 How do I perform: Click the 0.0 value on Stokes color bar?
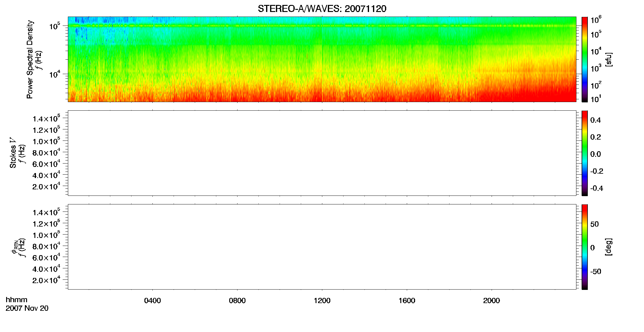coord(595,154)
